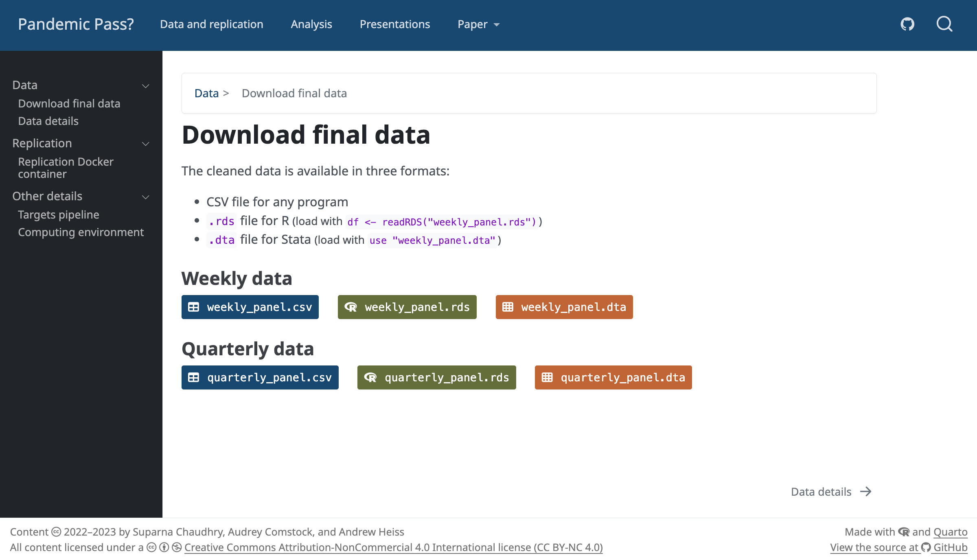Open Replication Docker container sidebar page
The image size is (977, 560).
(66, 168)
